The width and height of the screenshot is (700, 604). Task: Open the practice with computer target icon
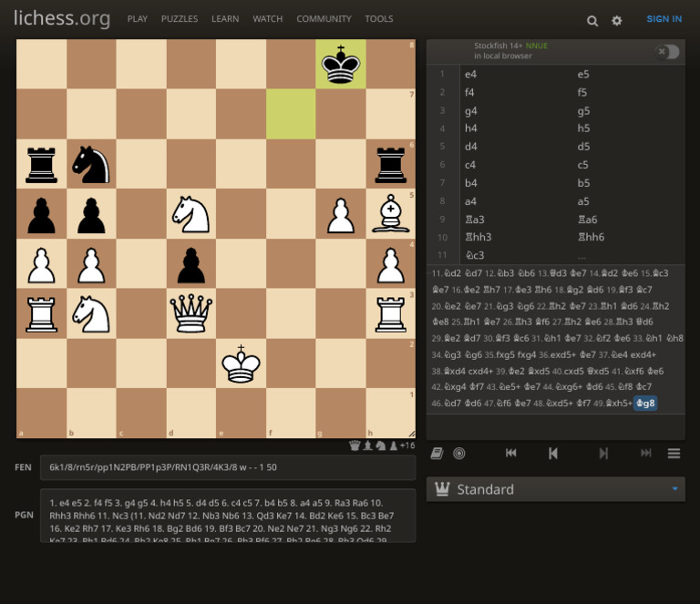459,454
